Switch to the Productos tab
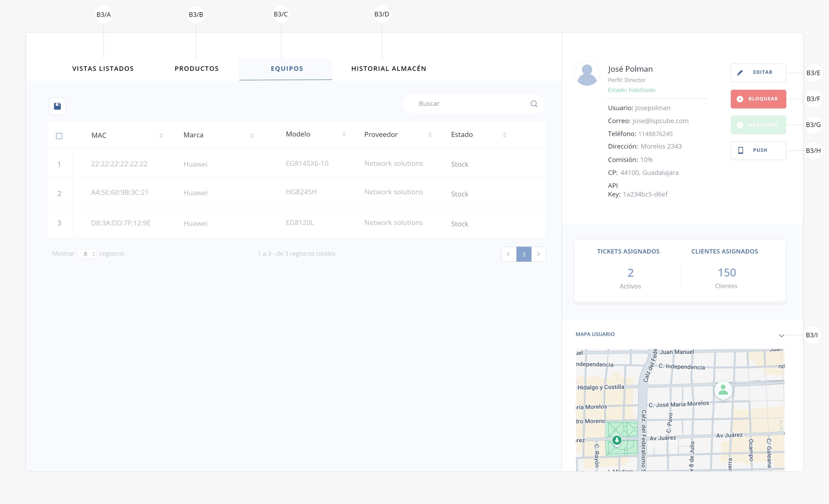 [197, 69]
